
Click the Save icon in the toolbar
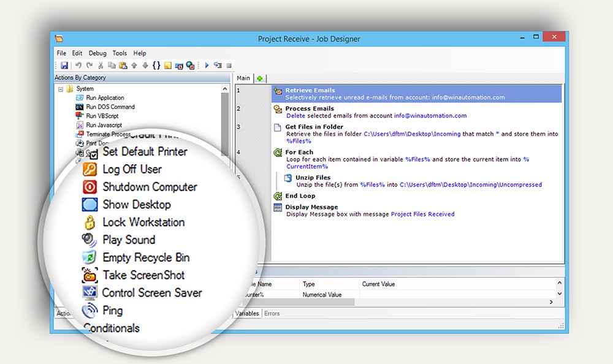point(64,66)
